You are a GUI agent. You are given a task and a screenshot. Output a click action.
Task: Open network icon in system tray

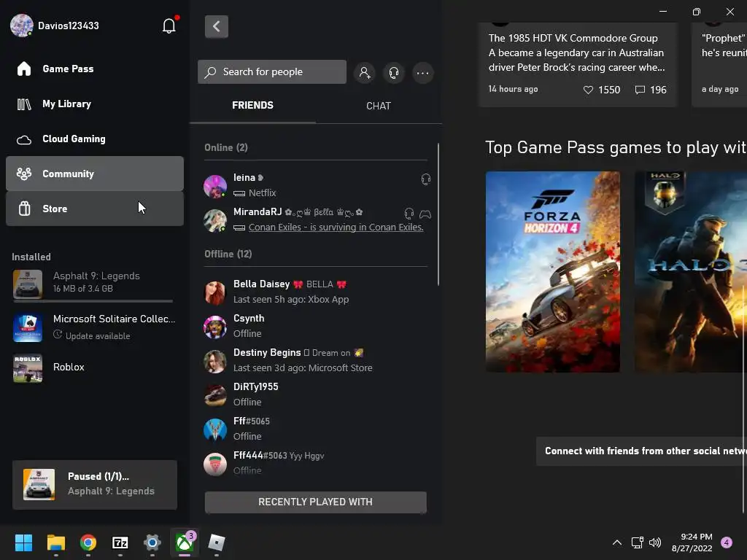click(x=637, y=542)
